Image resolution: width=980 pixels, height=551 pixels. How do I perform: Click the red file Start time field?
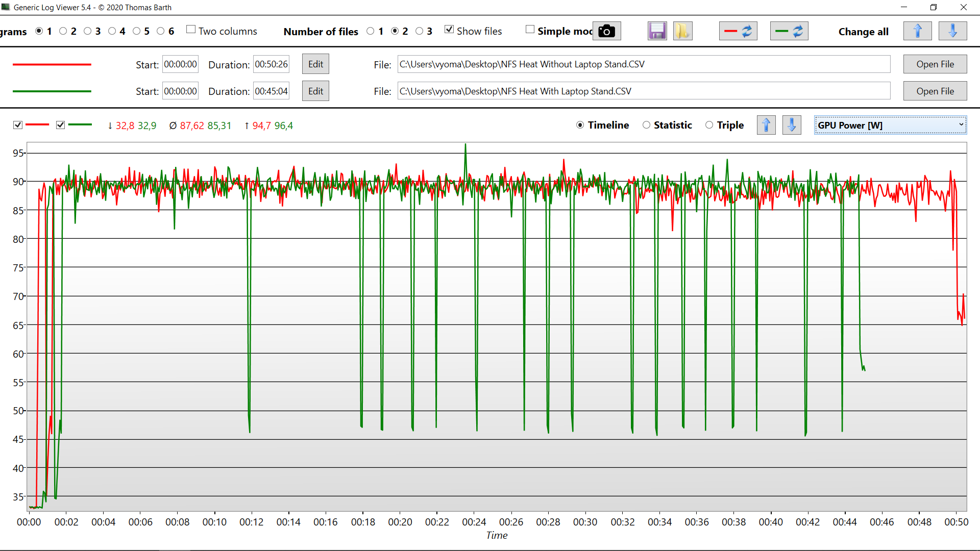(180, 64)
